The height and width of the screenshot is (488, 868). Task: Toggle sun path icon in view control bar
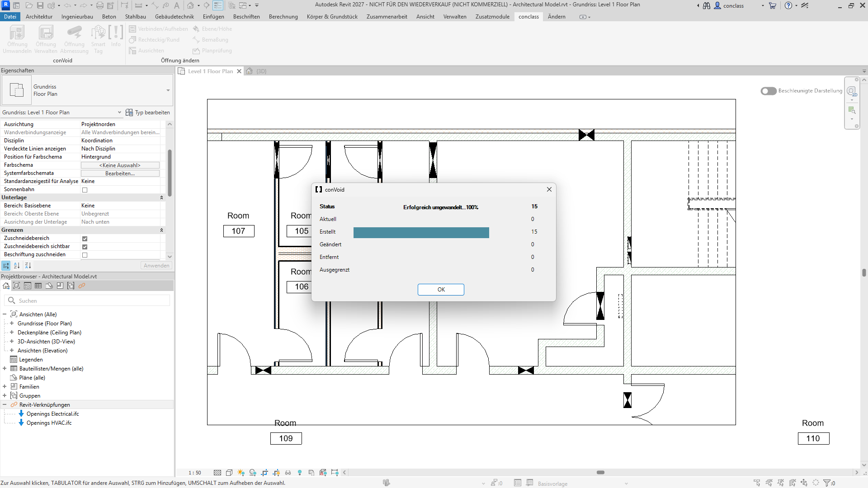[241, 473]
